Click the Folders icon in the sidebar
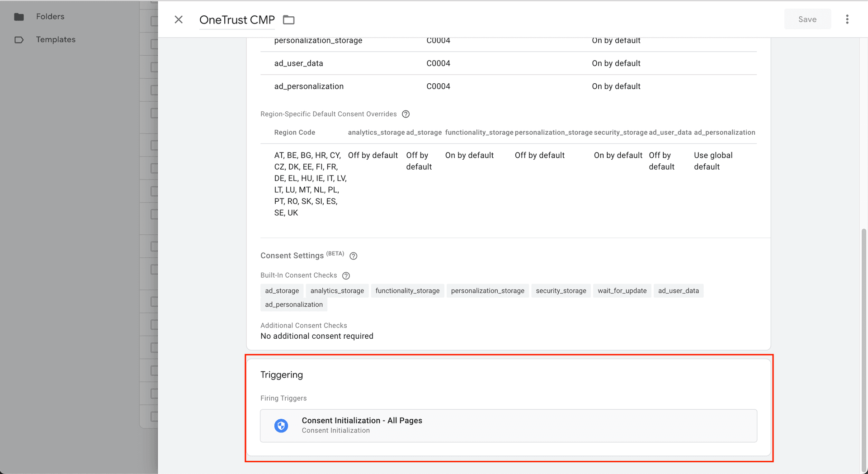 tap(19, 17)
